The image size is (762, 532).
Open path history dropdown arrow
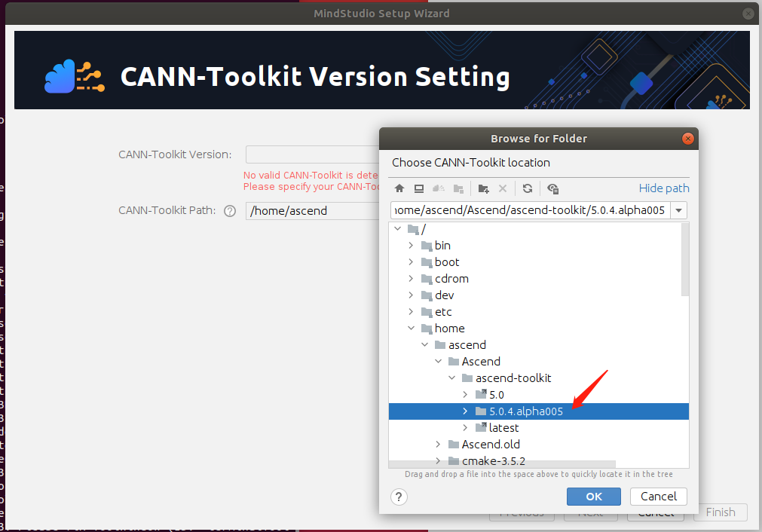(678, 210)
